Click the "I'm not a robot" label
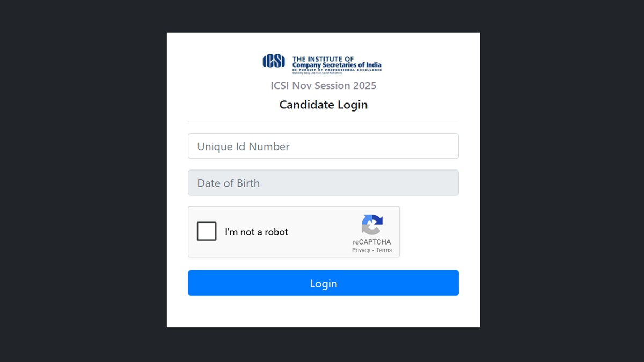 [x=257, y=232]
